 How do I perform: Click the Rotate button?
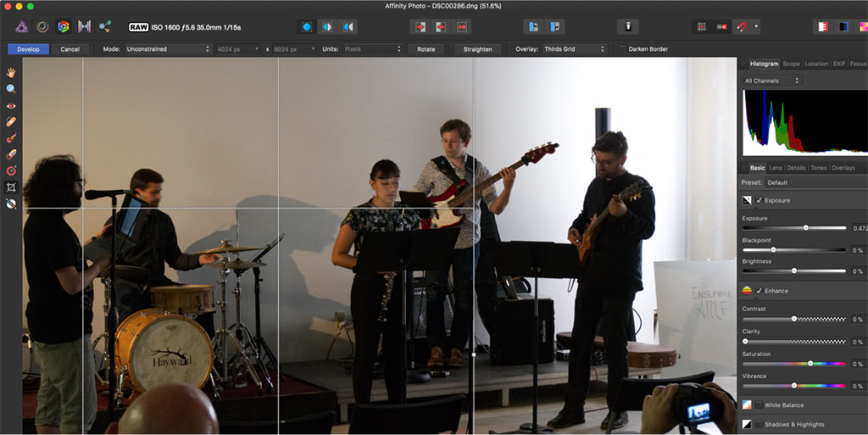pyautogui.click(x=426, y=49)
